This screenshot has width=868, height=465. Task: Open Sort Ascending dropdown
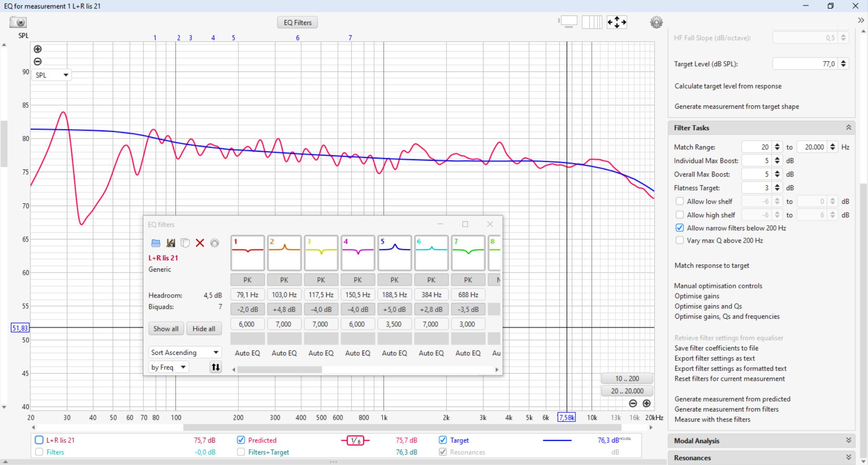pyautogui.click(x=185, y=352)
